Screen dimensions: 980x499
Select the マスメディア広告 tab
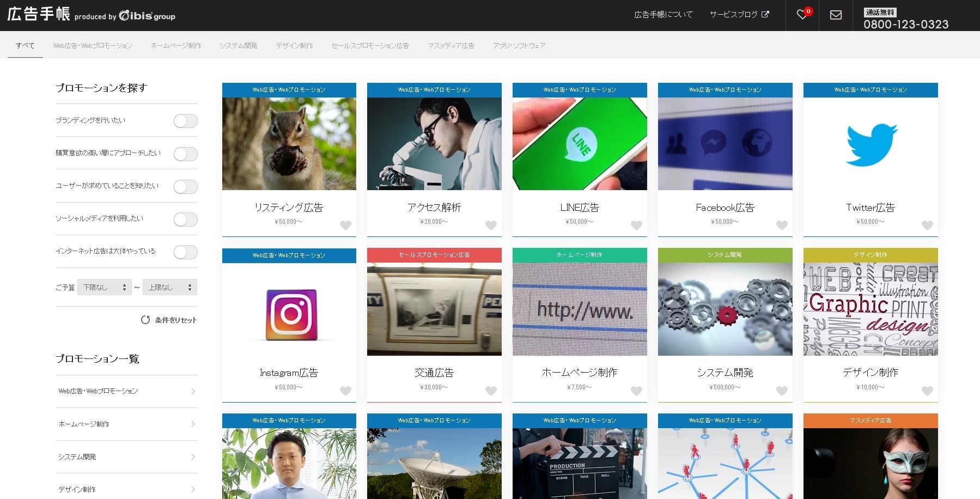[x=451, y=46]
